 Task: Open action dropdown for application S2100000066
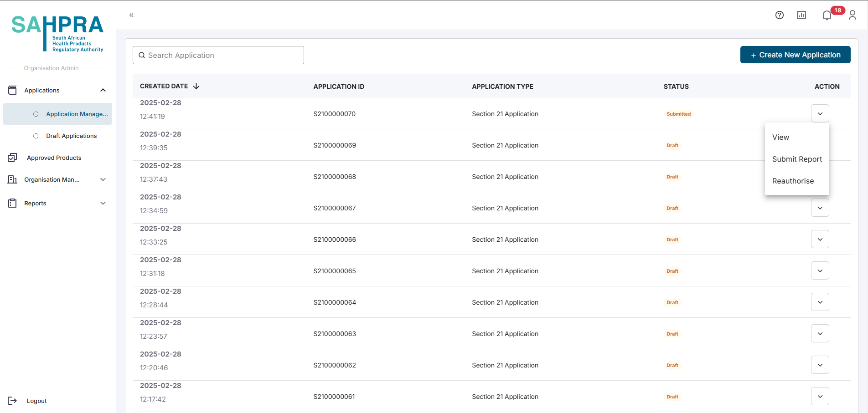pyautogui.click(x=820, y=240)
